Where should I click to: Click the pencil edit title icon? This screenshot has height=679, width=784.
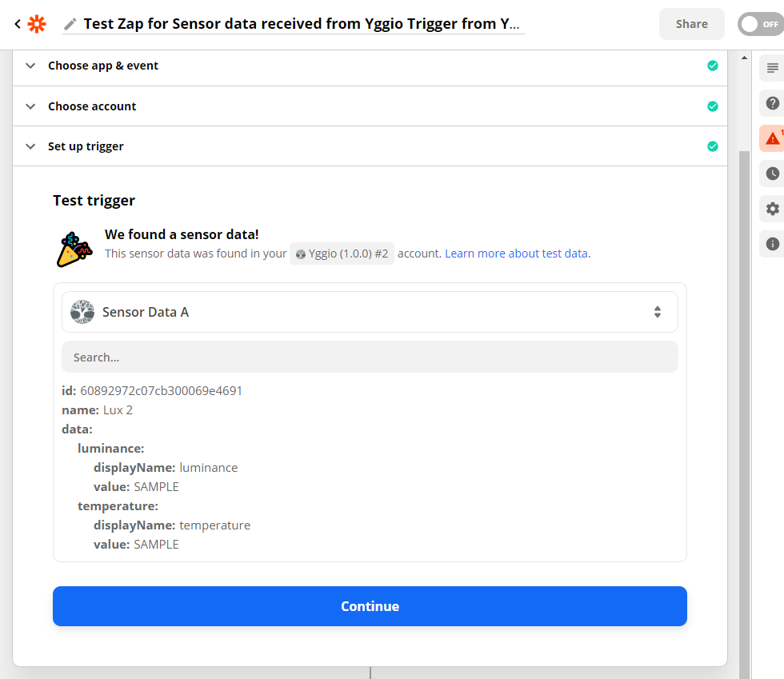[x=70, y=24]
